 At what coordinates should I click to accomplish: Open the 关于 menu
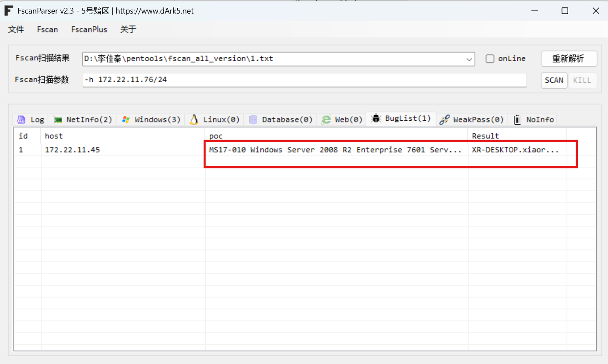pos(128,29)
